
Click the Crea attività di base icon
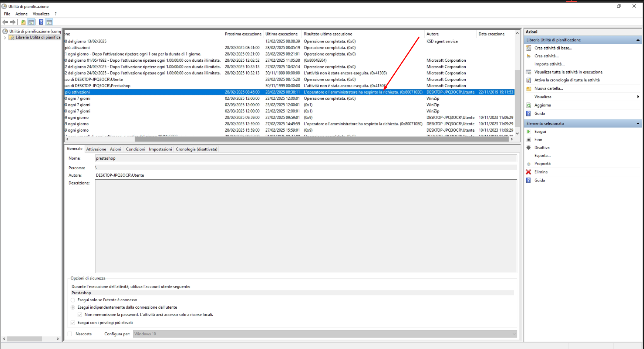pos(529,48)
